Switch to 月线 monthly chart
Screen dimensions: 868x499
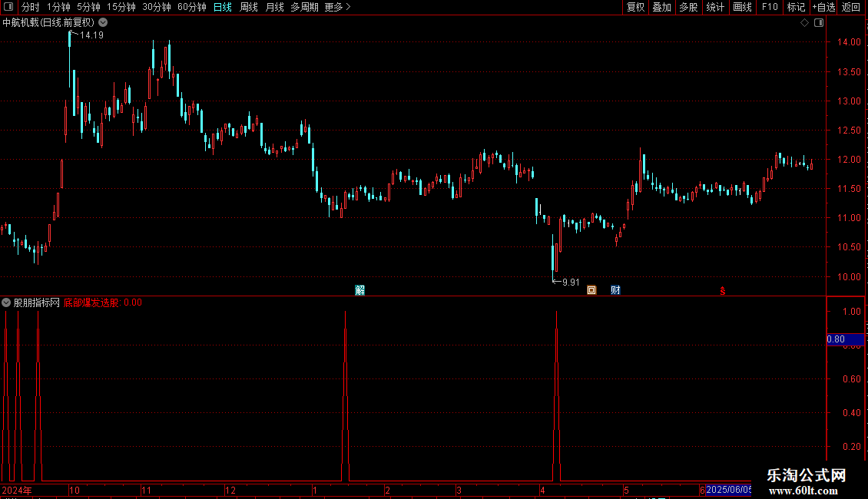tap(274, 7)
